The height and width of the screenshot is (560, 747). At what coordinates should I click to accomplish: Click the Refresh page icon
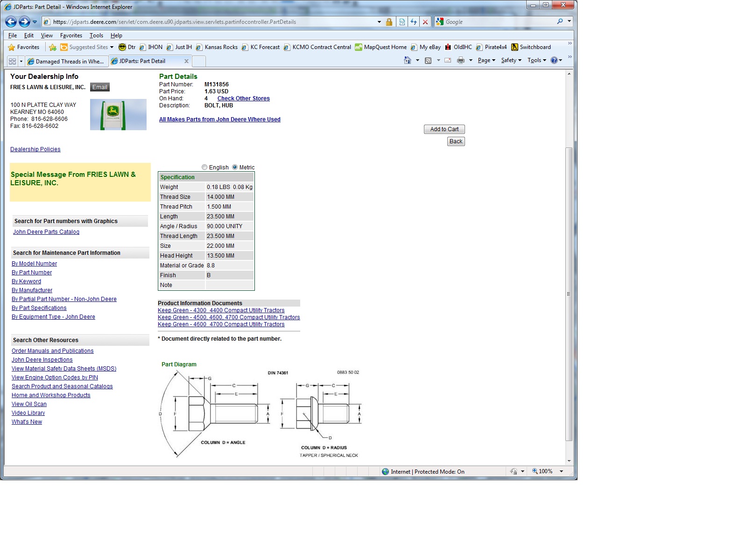(x=414, y=22)
